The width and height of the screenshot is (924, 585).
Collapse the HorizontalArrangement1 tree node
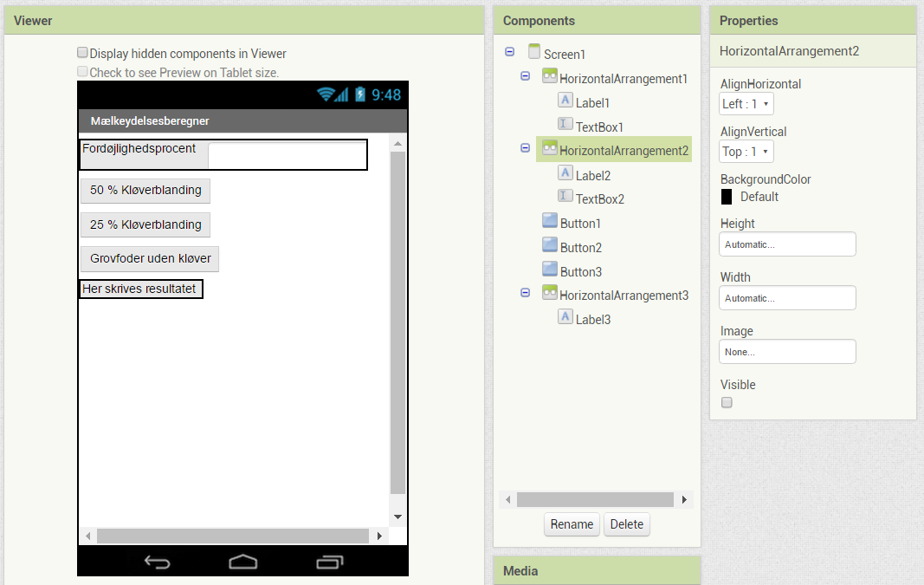coord(526,77)
